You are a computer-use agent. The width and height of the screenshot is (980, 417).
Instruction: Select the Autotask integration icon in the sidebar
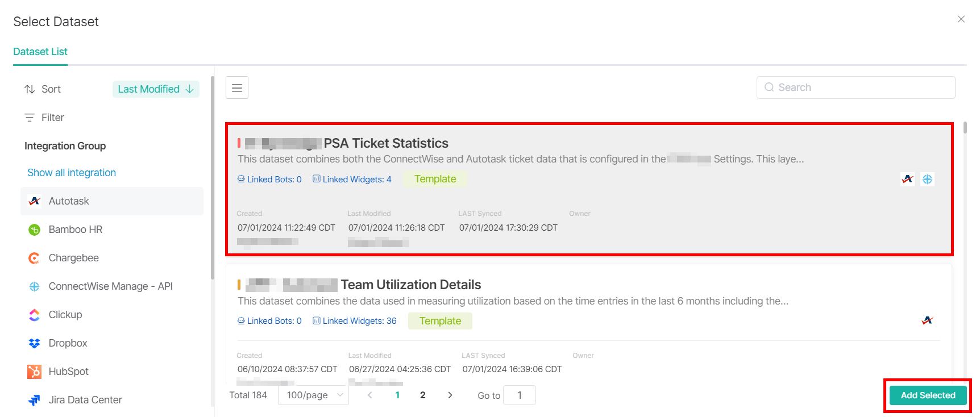[35, 201]
